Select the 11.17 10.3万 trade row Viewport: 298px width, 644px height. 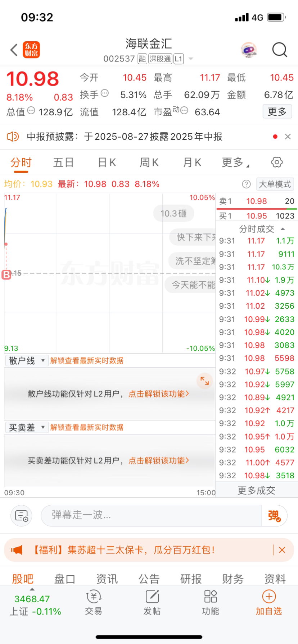257,267
